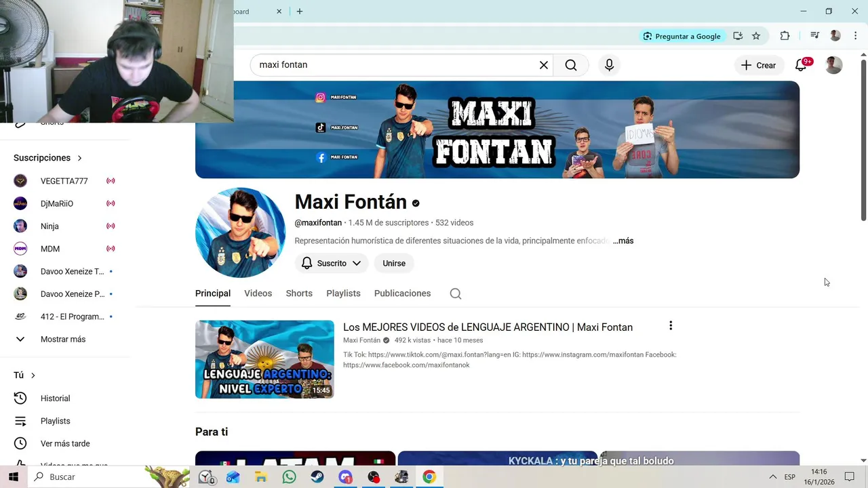The height and width of the screenshot is (488, 868).
Task: Expand the Tú section arrow
Action: [x=33, y=375]
